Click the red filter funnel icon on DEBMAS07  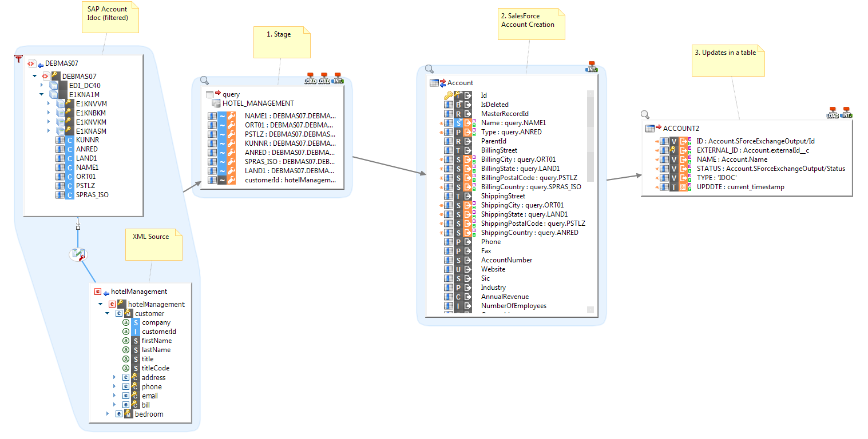18,58
